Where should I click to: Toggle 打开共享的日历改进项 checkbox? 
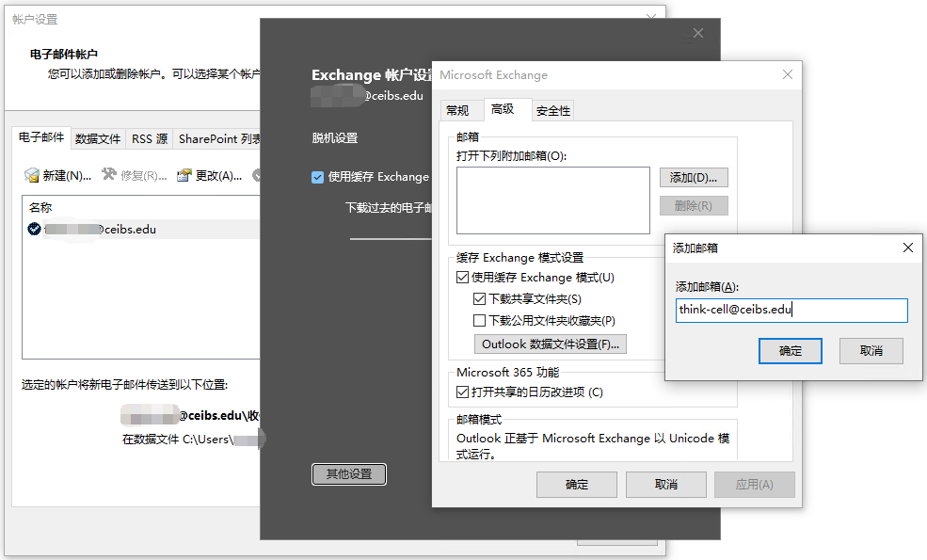(x=463, y=392)
